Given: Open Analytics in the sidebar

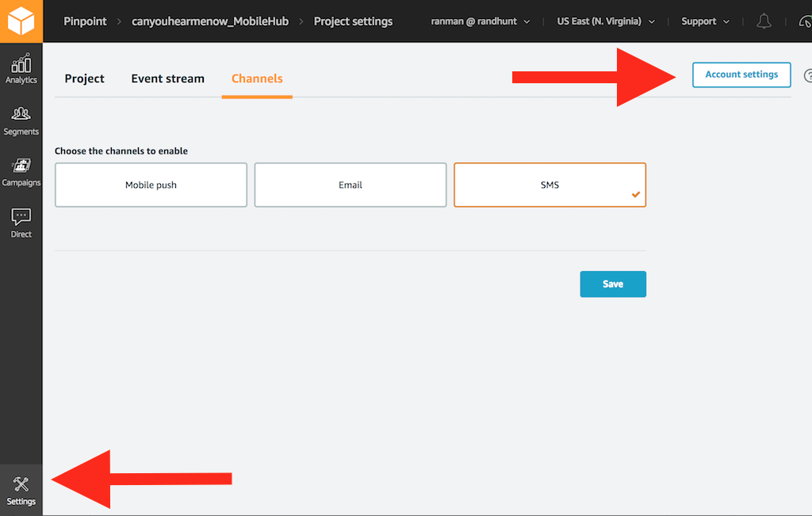Looking at the screenshot, I should coord(21,69).
